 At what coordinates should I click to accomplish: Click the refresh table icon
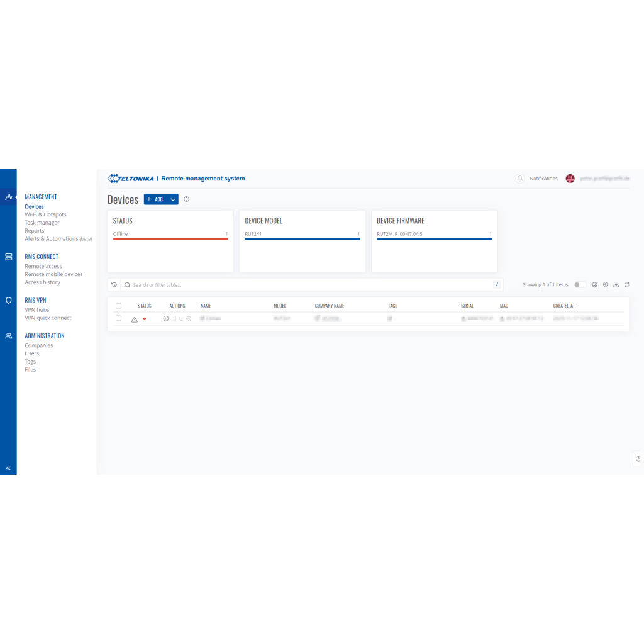pos(626,285)
